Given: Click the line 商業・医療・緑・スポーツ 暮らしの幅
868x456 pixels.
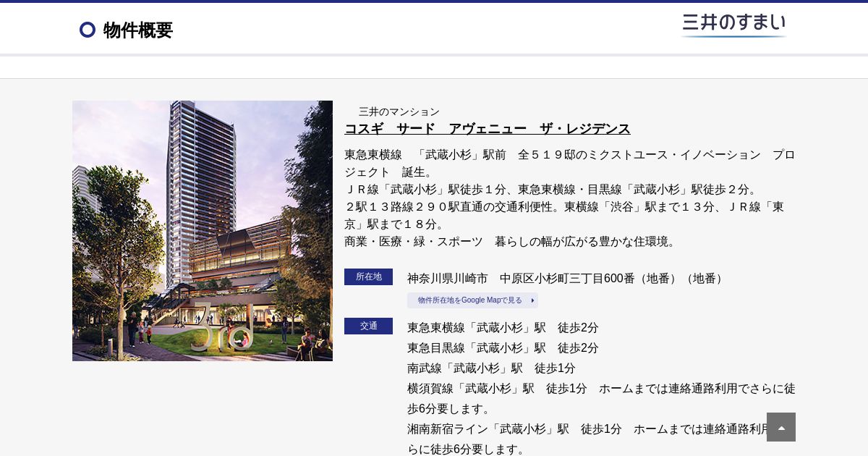Looking at the screenshot, I should point(511,242).
